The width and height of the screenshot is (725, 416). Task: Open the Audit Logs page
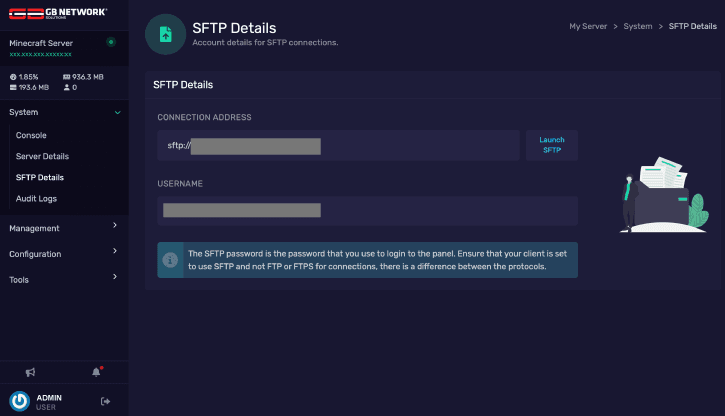coord(36,199)
